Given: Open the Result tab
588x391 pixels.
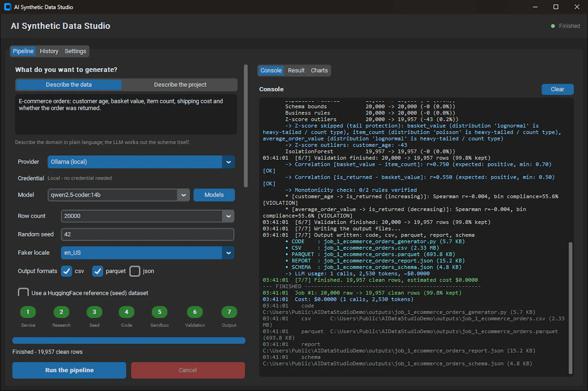Looking at the screenshot, I should [x=296, y=70].
